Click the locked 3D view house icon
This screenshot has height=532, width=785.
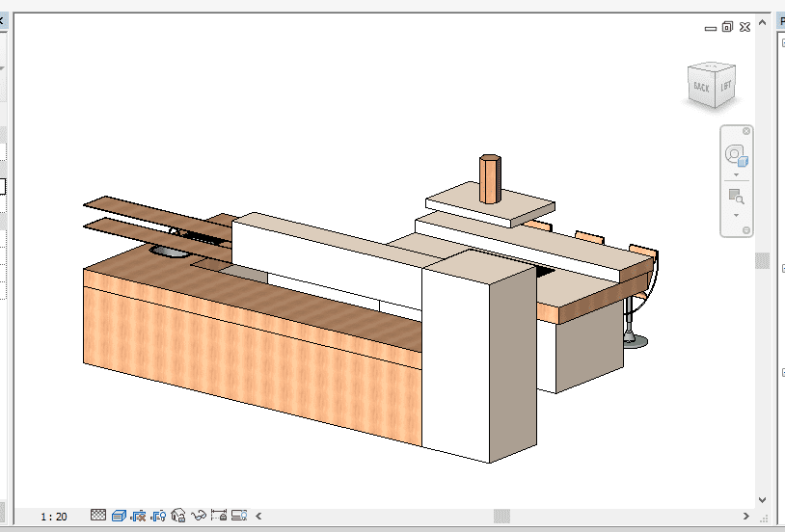click(x=178, y=516)
